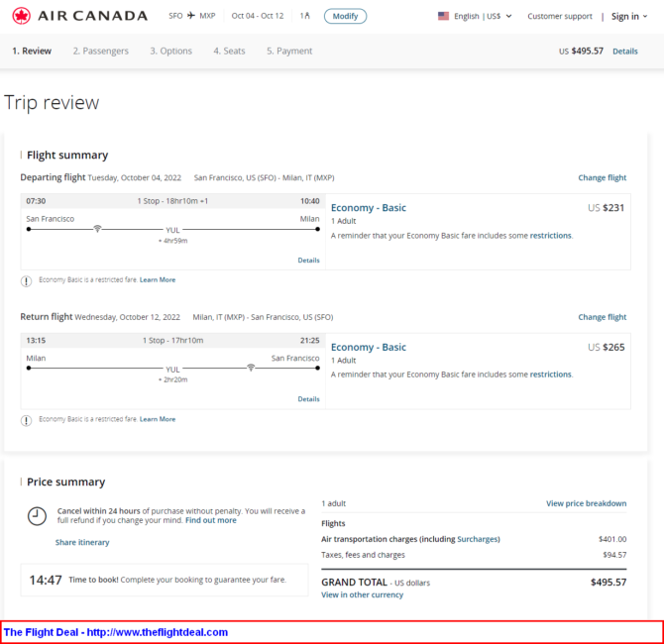This screenshot has width=664, height=644.
Task: Select the 3. Options step
Action: (x=170, y=51)
